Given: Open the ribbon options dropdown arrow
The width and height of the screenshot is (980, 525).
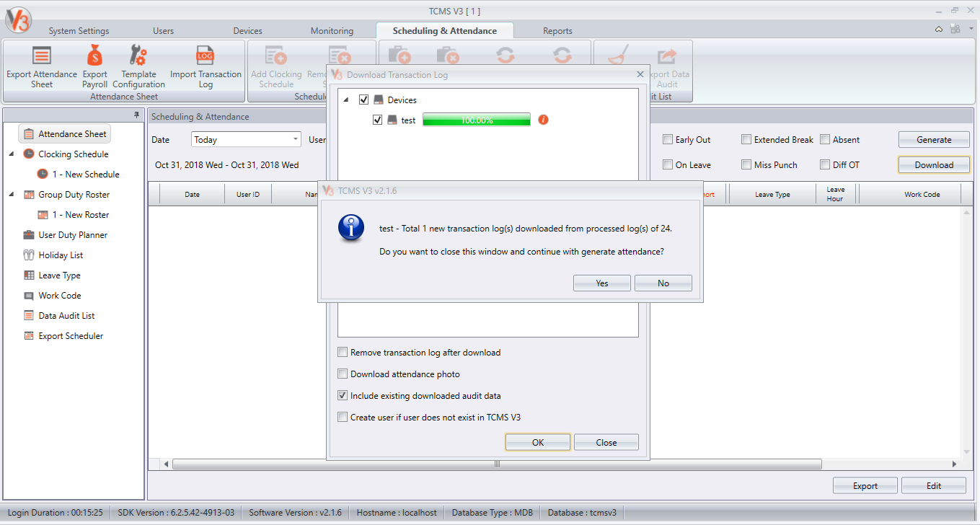Looking at the screenshot, I should [x=971, y=30].
